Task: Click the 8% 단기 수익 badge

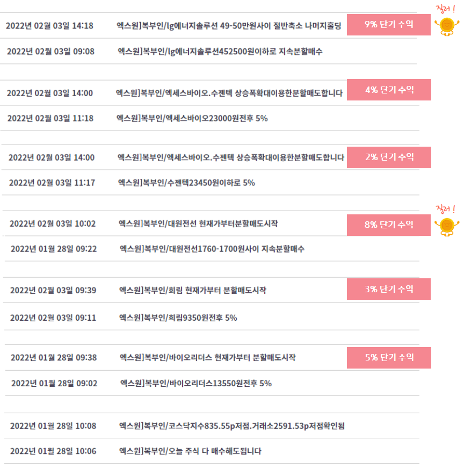Action: pos(389,225)
